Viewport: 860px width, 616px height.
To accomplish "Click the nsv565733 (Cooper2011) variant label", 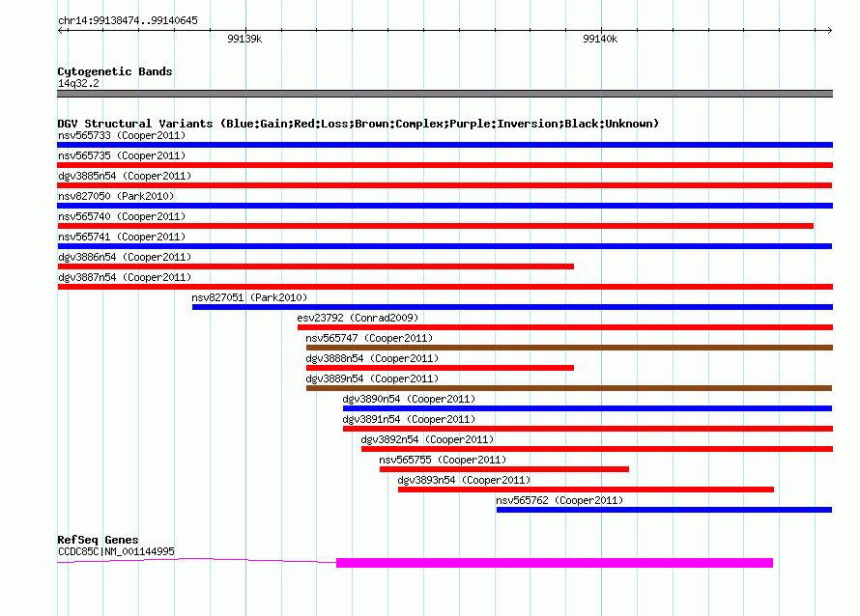I will [x=122, y=135].
